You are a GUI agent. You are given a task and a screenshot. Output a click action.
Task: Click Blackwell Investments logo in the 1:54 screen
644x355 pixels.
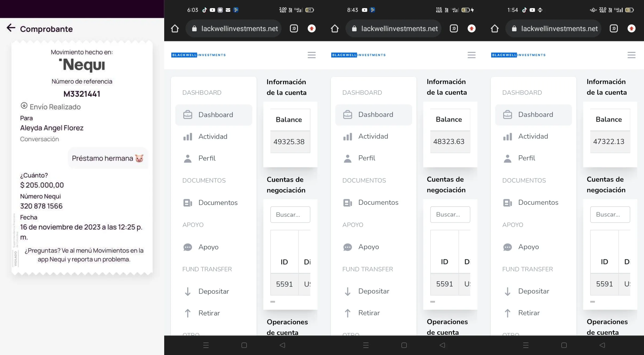pos(518,55)
